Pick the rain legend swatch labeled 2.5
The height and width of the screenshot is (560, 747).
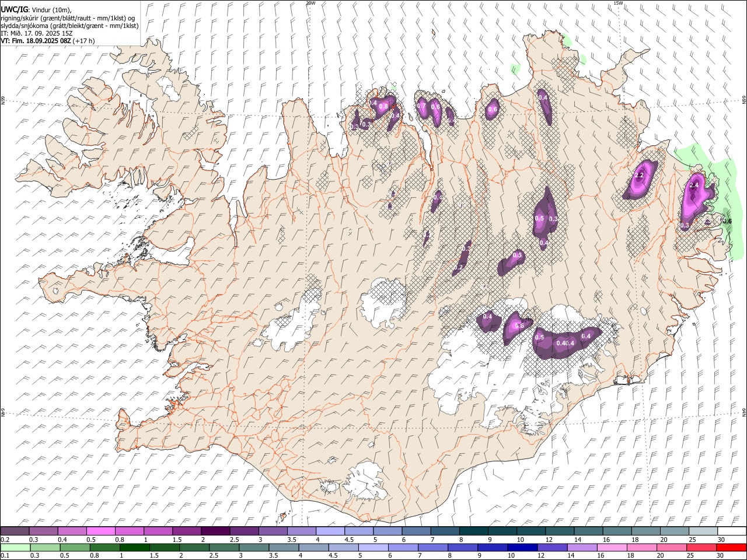click(224, 548)
